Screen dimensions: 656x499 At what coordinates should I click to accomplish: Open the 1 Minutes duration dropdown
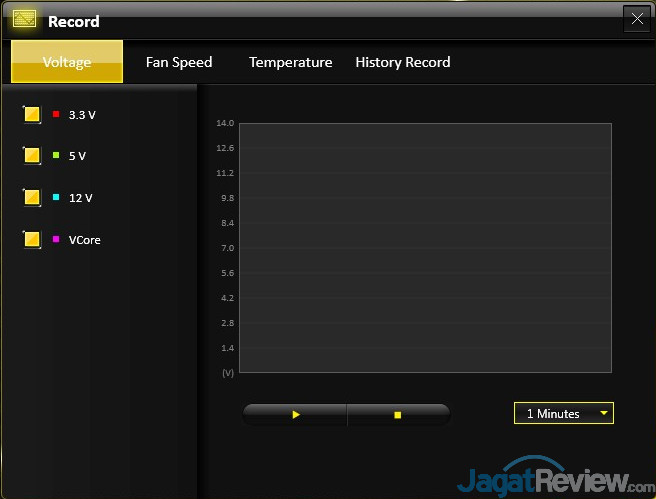point(564,413)
